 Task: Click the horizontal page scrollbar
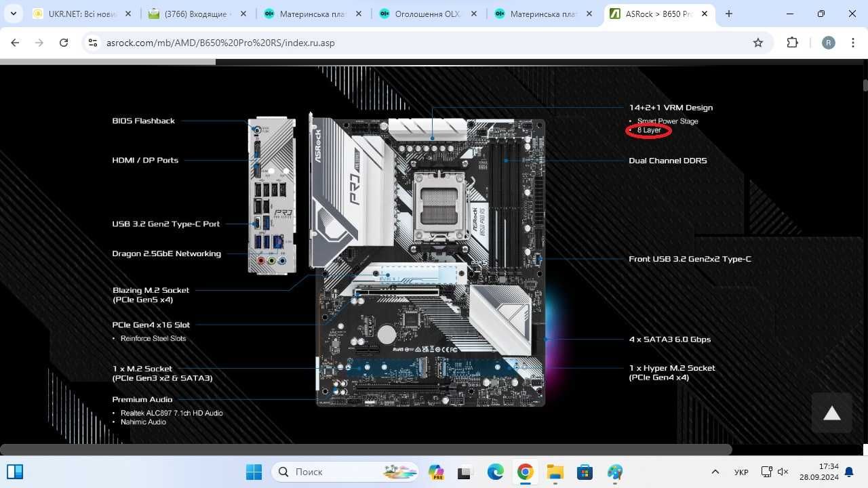coord(366,449)
